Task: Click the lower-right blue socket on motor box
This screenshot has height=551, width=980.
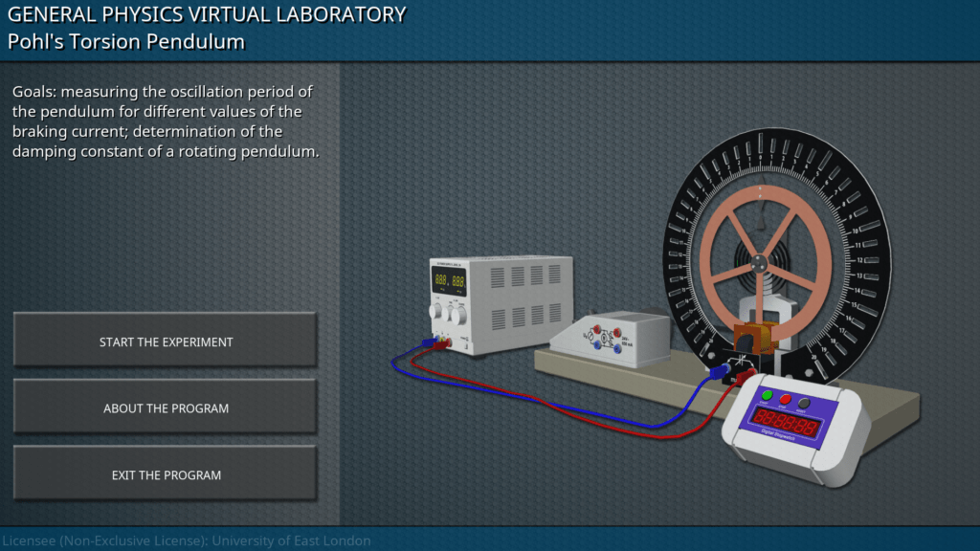Action: click(617, 350)
